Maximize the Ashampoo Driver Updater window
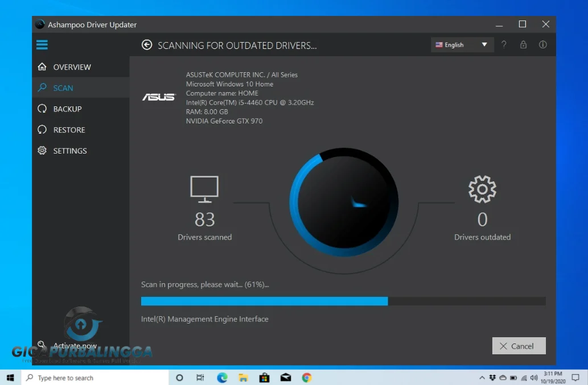 click(x=523, y=24)
